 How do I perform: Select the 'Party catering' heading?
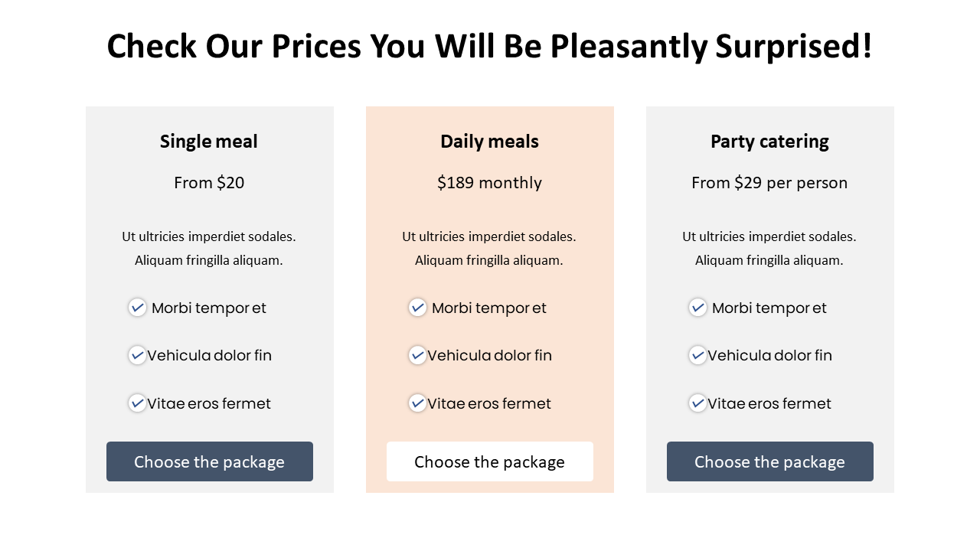tap(769, 142)
